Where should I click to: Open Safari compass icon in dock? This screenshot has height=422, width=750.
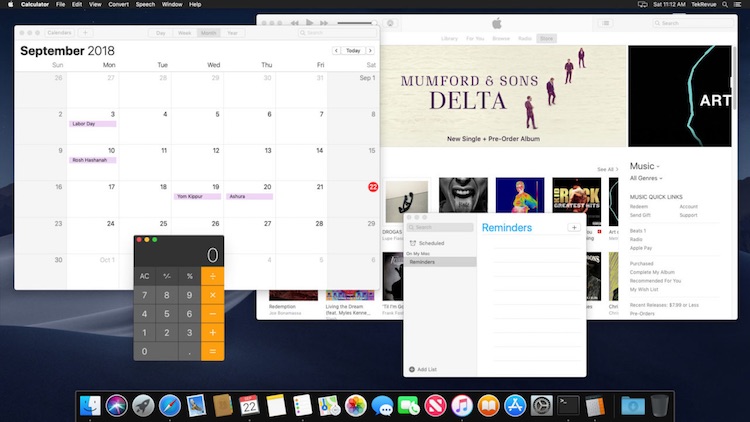tap(170, 406)
